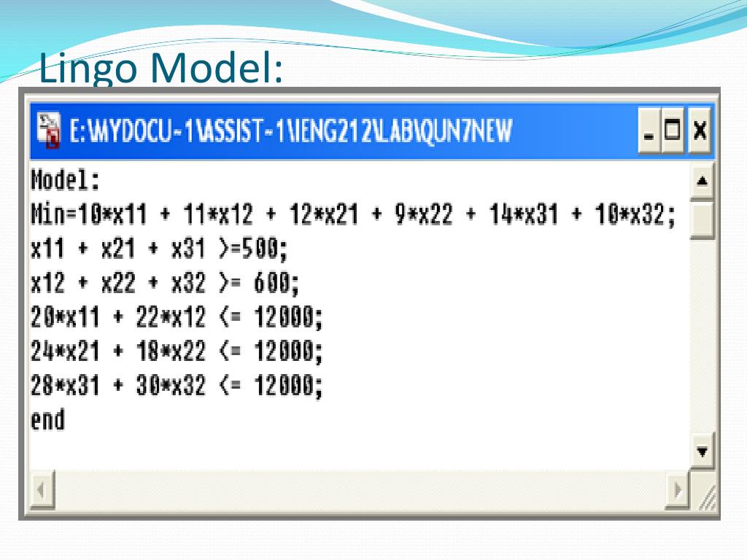The image size is (747, 560).
Task: Maximize the QUN7NEW model window
Action: [x=673, y=131]
